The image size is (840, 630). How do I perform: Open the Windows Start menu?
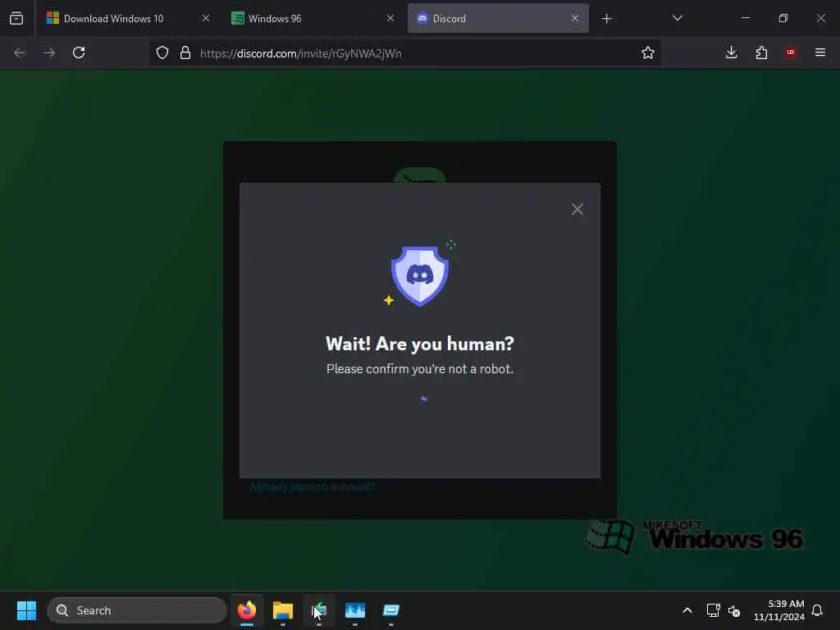point(26,610)
